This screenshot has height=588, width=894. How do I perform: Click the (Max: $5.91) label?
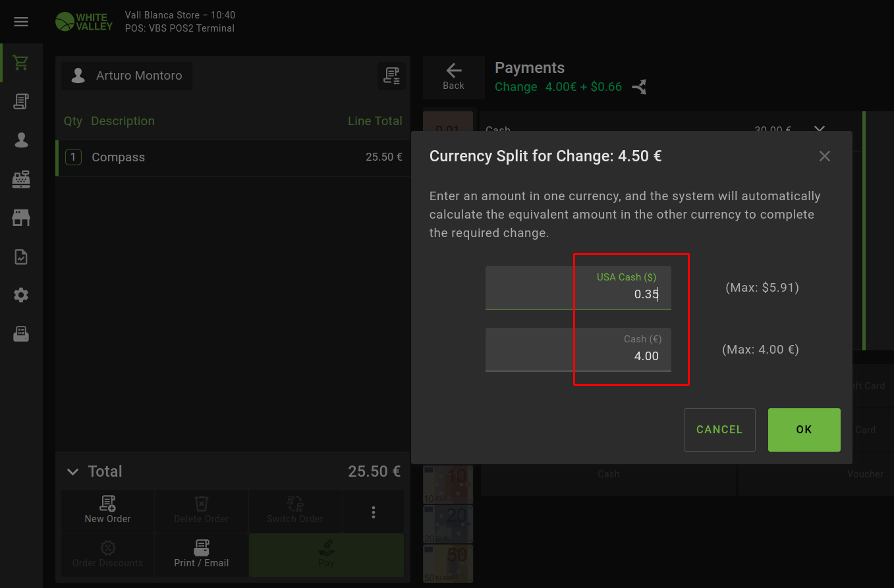pos(762,288)
